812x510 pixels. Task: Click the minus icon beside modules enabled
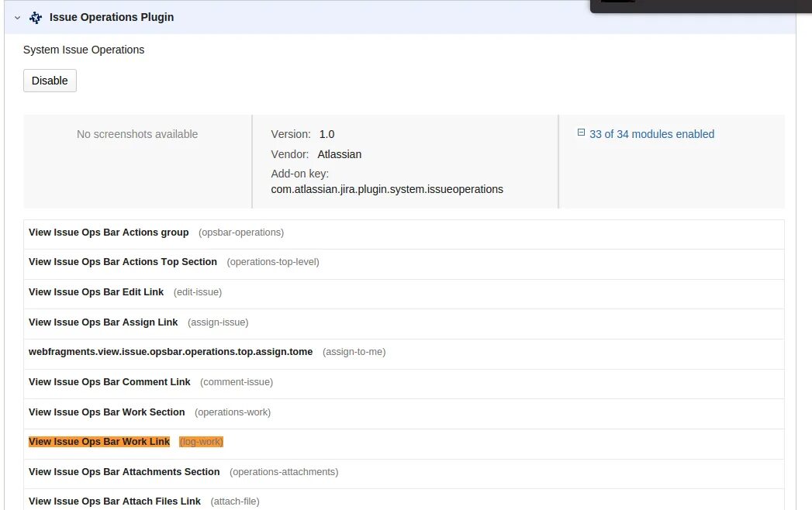tap(581, 133)
